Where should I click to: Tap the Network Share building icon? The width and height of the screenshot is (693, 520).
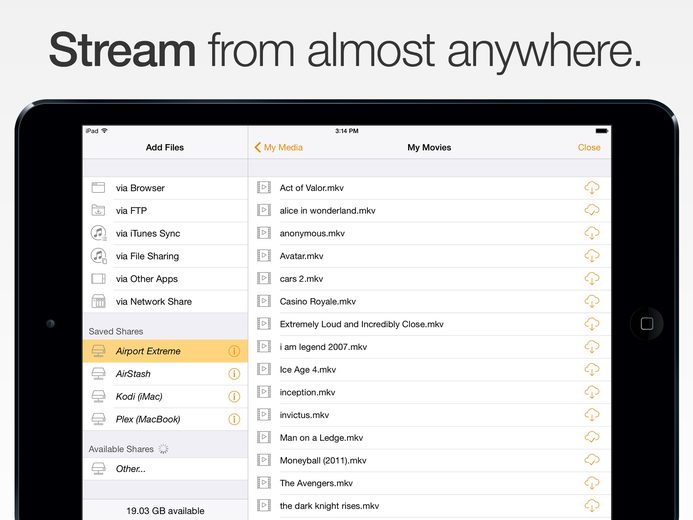coord(98,301)
